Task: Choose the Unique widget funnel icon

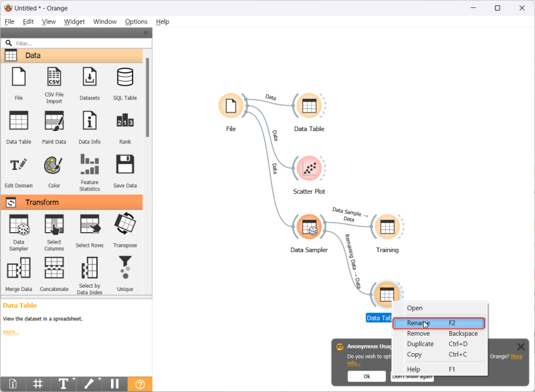Action: 125,268
